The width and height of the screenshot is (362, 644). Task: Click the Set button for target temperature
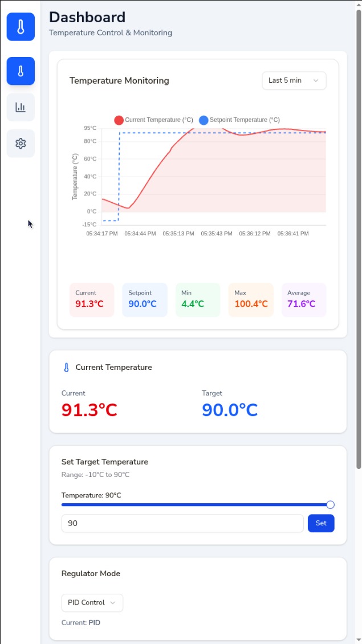point(321,523)
